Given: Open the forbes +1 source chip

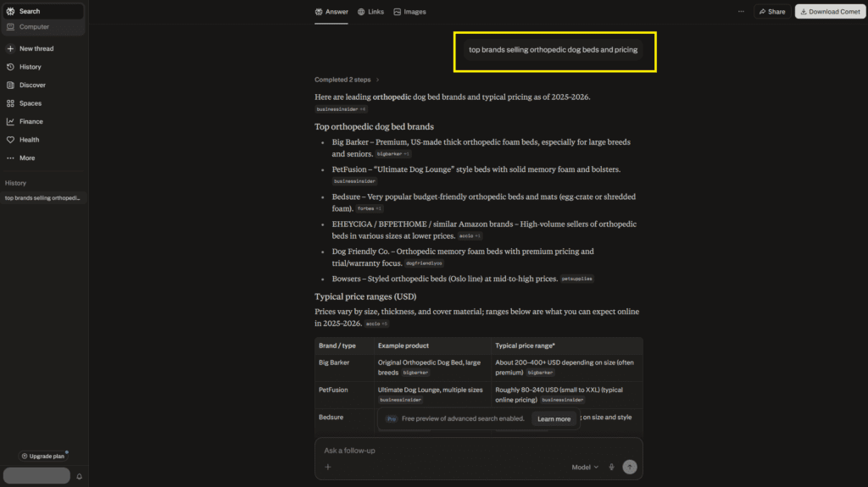Looking at the screenshot, I should (x=370, y=208).
